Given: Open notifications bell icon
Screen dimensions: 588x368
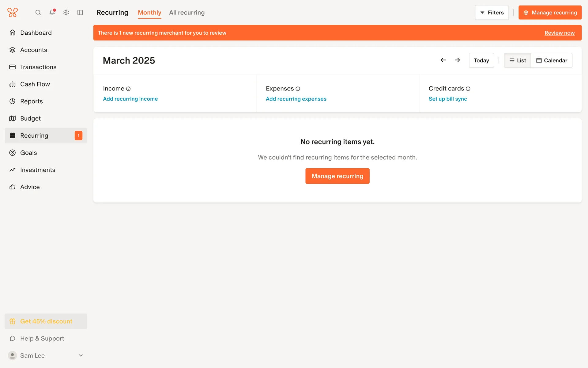Looking at the screenshot, I should tap(52, 13).
